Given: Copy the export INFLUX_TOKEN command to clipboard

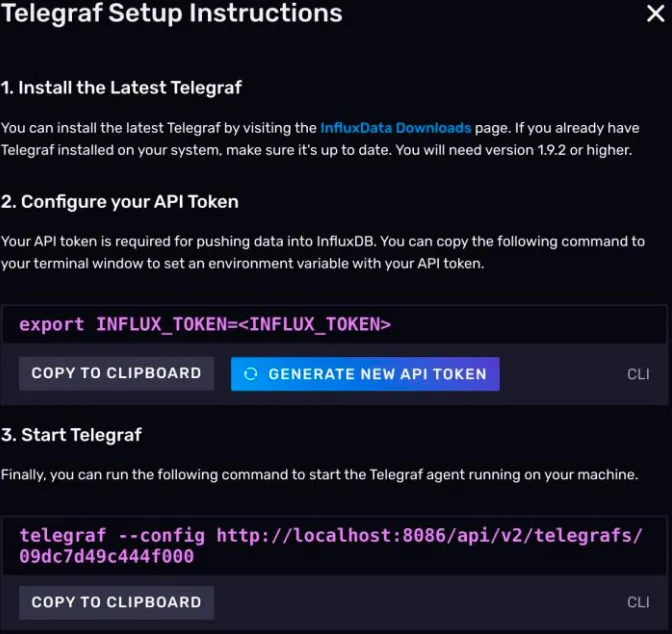Looking at the screenshot, I should point(116,373).
